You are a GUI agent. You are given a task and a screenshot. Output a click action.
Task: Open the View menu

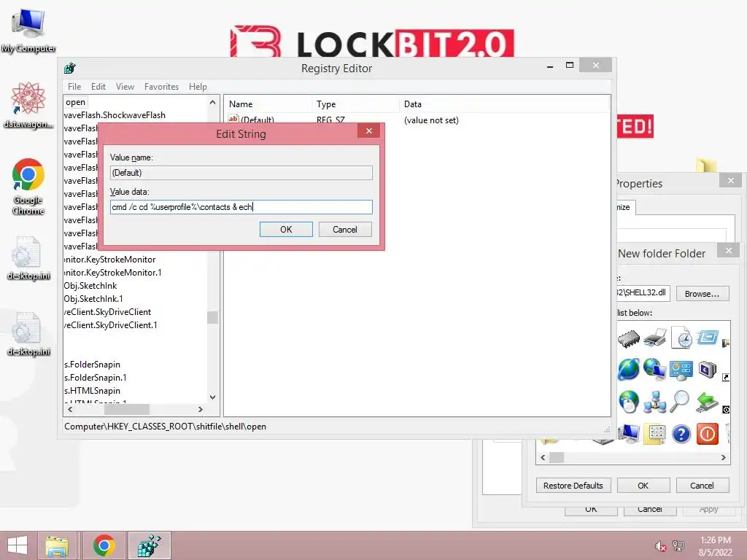point(125,87)
